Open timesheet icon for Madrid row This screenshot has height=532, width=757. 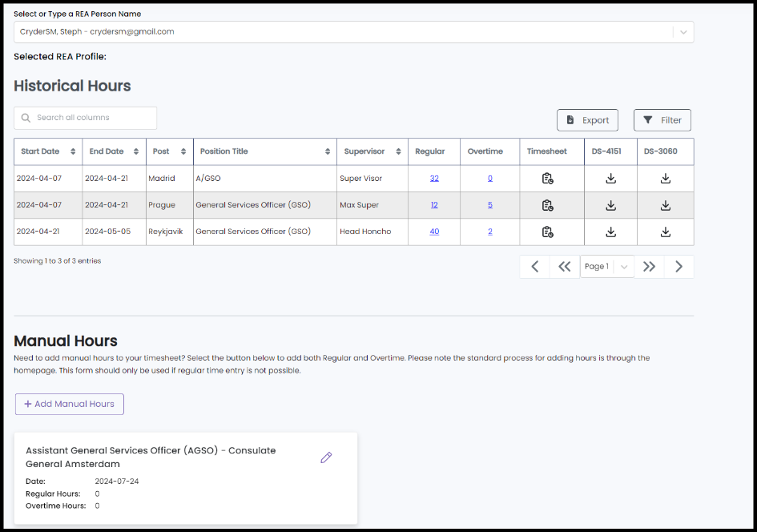pyautogui.click(x=547, y=179)
